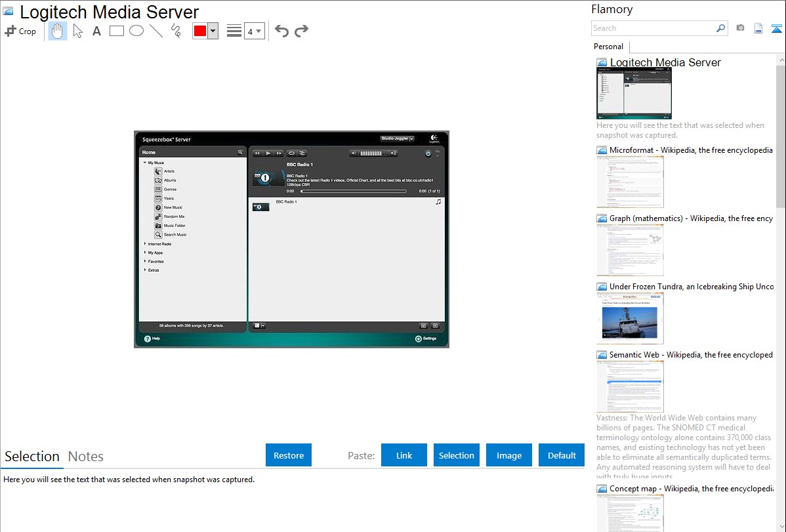The height and width of the screenshot is (532, 786).
Task: Toggle repeat in Squeezebox player
Action: pos(291,153)
